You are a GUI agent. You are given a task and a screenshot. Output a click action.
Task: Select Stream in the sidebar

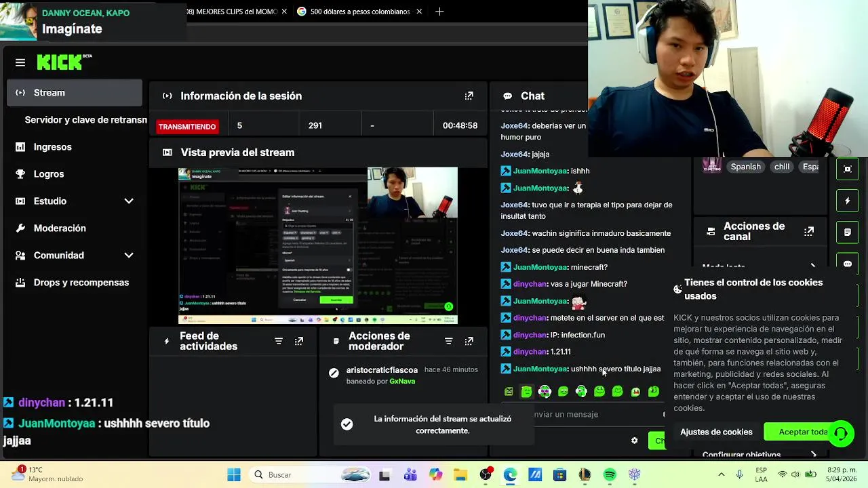[x=75, y=93]
